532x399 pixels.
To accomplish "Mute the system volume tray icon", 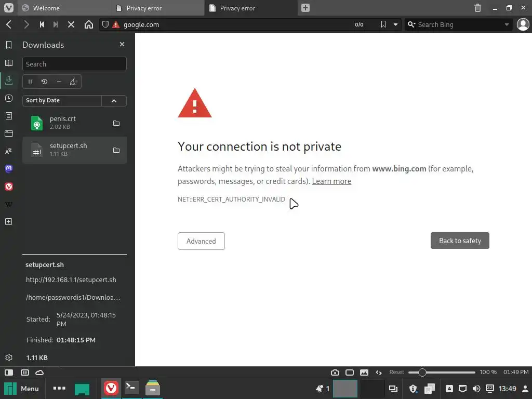I will pyautogui.click(x=476, y=389).
